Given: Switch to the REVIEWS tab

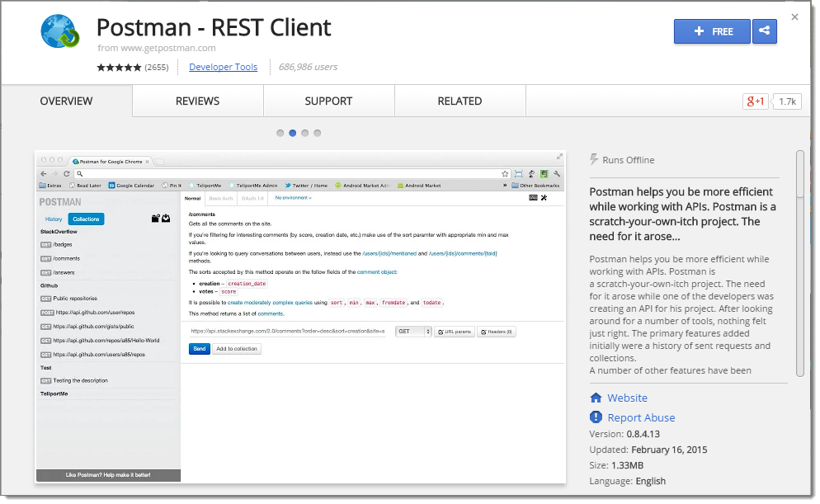Looking at the screenshot, I should click(198, 101).
